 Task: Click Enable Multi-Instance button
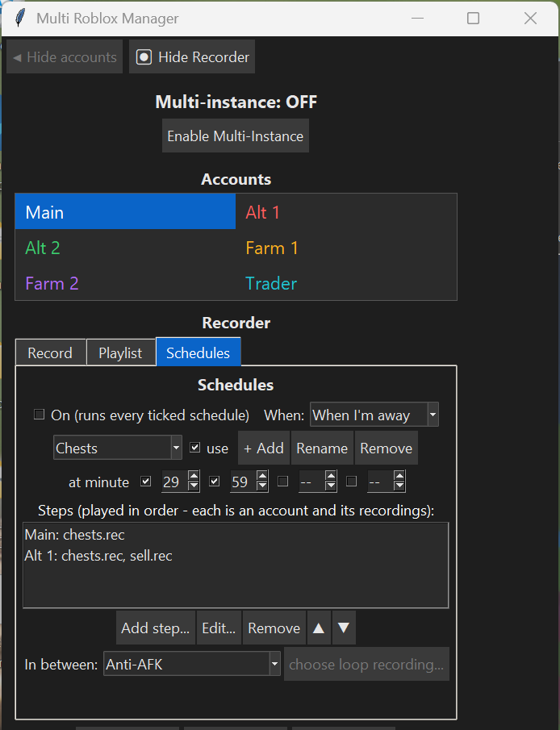[236, 136]
